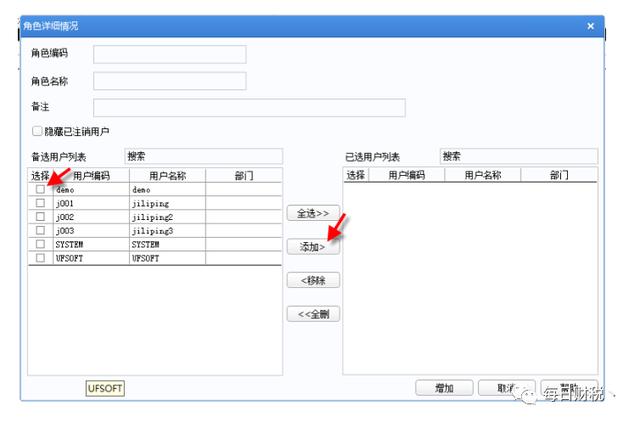Viewport: 640px width, 423px height.
Task: Select the SYSTEM user checkbox
Action: [x=41, y=244]
